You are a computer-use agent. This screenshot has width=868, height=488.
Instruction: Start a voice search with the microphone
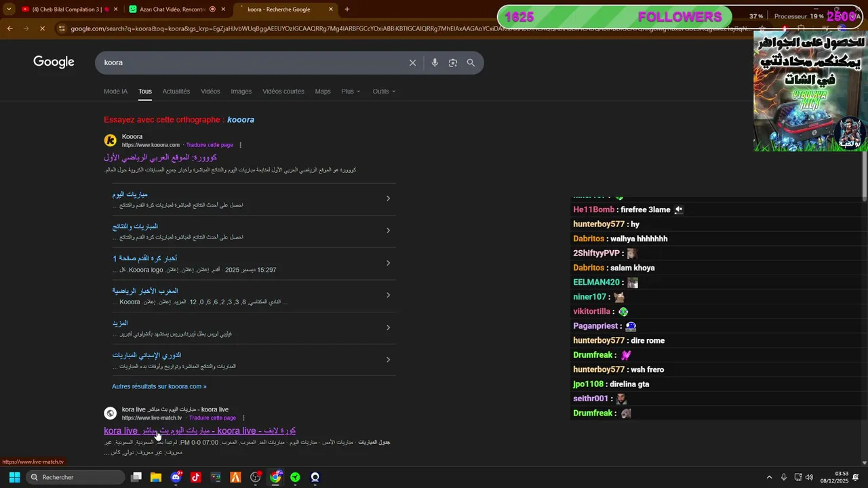[435, 62]
